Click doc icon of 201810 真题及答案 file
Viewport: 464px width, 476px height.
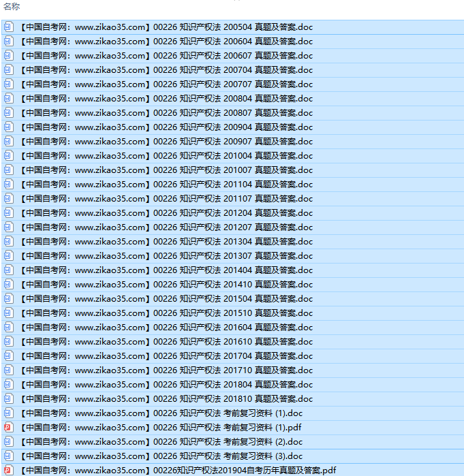(x=8, y=399)
